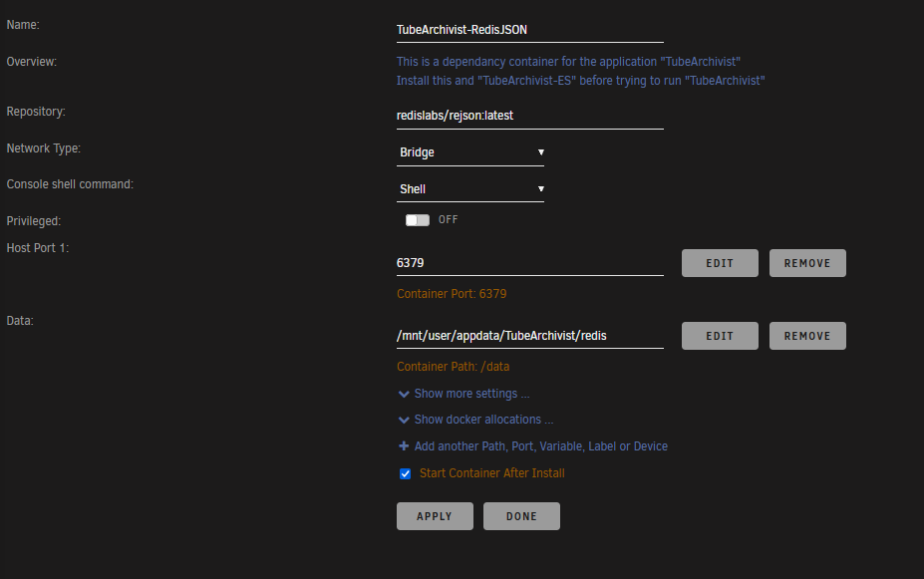Click the Network Type label
924x579 pixels.
coord(44,148)
